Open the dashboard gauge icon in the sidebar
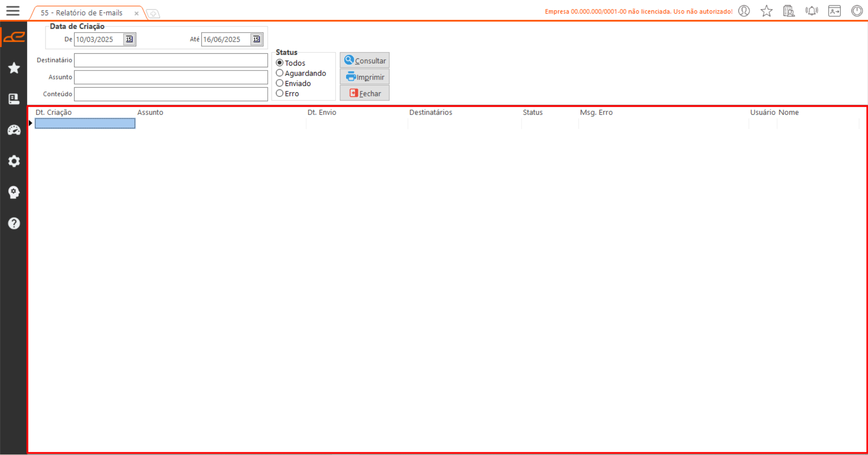 [x=14, y=130]
